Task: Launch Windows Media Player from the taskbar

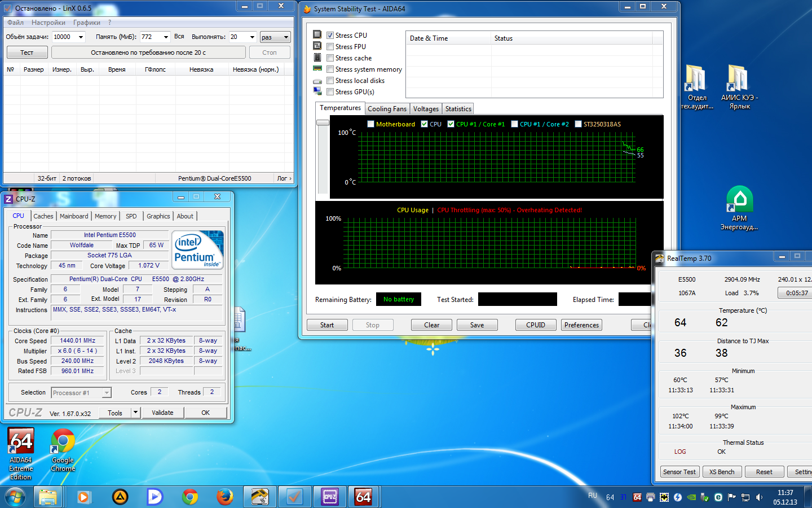Action: pyautogui.click(x=83, y=497)
